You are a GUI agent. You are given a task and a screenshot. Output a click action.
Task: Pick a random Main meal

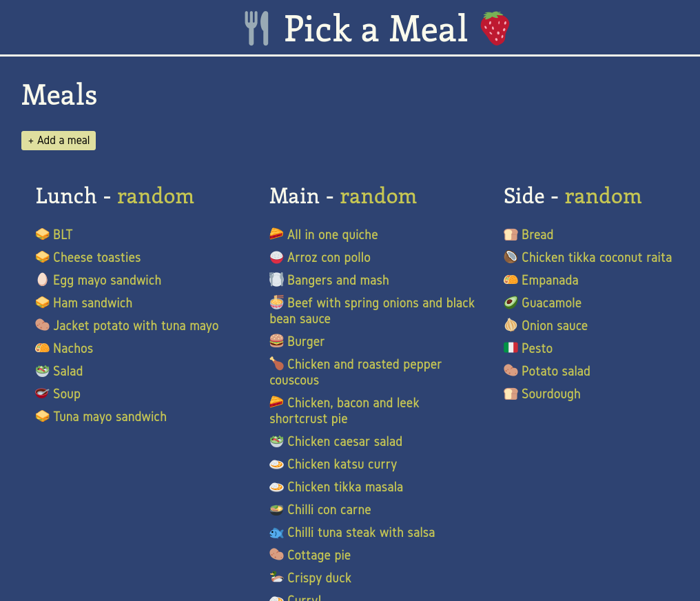point(378,196)
